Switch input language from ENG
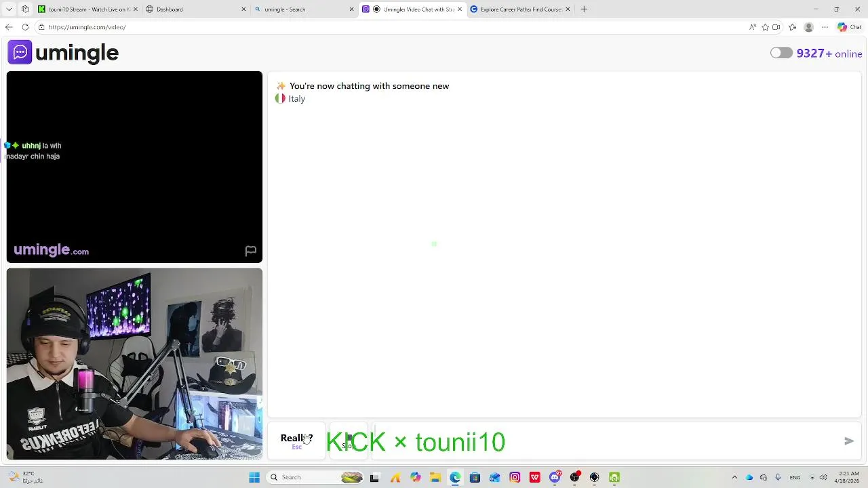This screenshot has height=488, width=868. [x=795, y=477]
